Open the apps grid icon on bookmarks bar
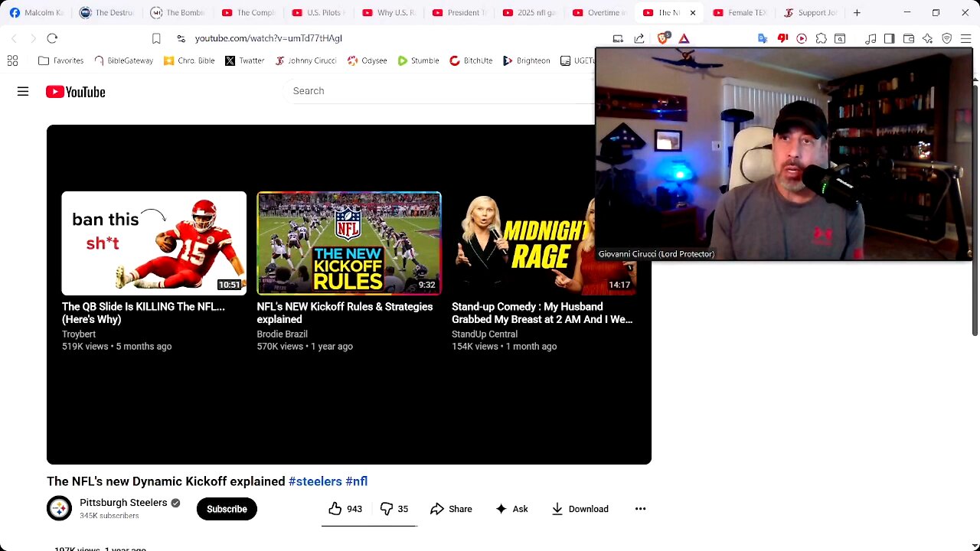This screenshot has height=551, width=980. click(x=12, y=60)
